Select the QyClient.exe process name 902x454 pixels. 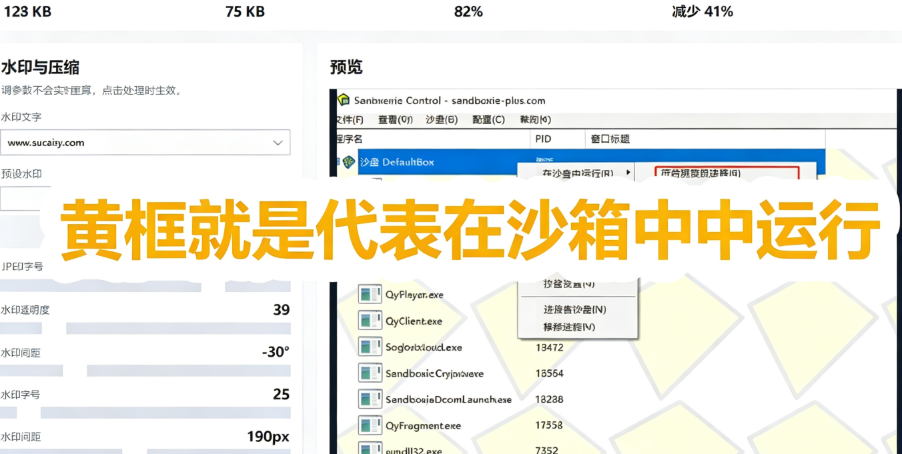414,321
